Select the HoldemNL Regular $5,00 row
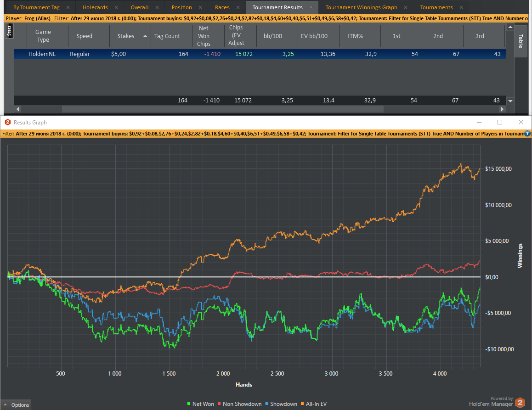Viewport: 532px width, 410px height. pyautogui.click(x=260, y=54)
